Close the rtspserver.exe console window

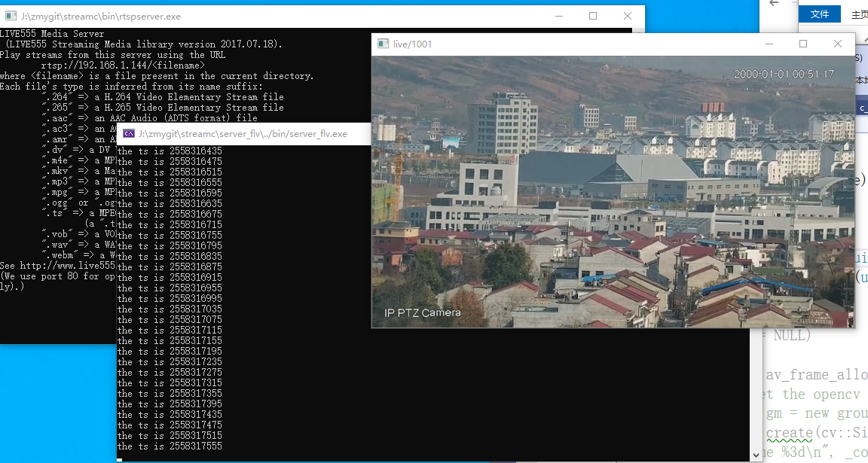(x=627, y=16)
